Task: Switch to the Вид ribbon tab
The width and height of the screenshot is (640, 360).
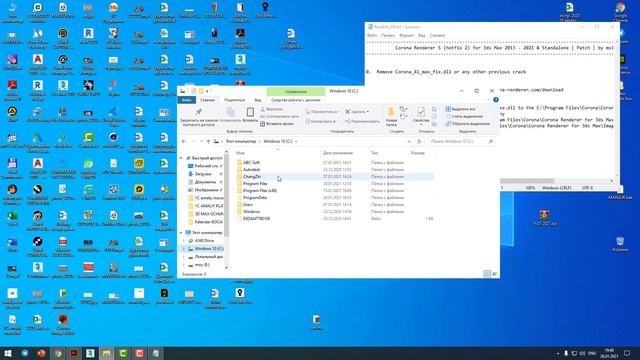Action: [x=258, y=100]
